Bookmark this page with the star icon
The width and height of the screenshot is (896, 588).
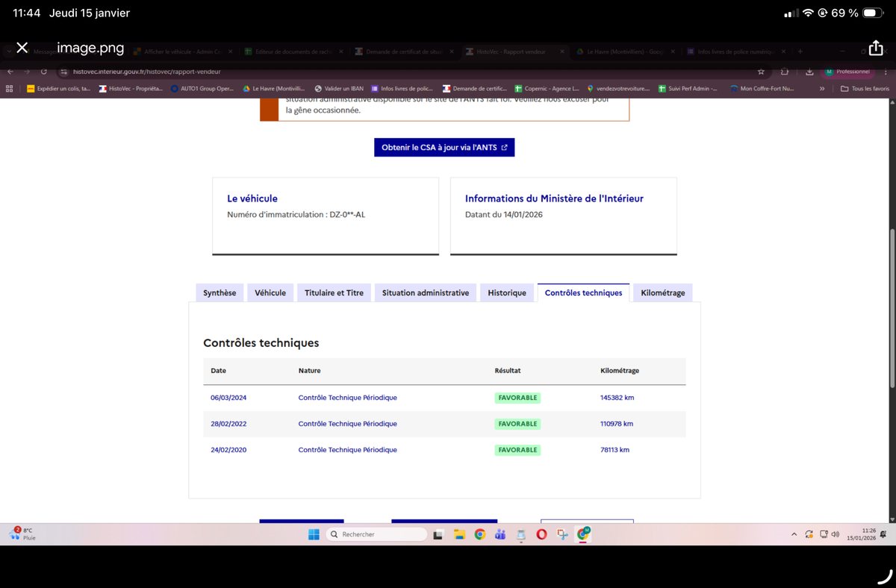pyautogui.click(x=761, y=72)
